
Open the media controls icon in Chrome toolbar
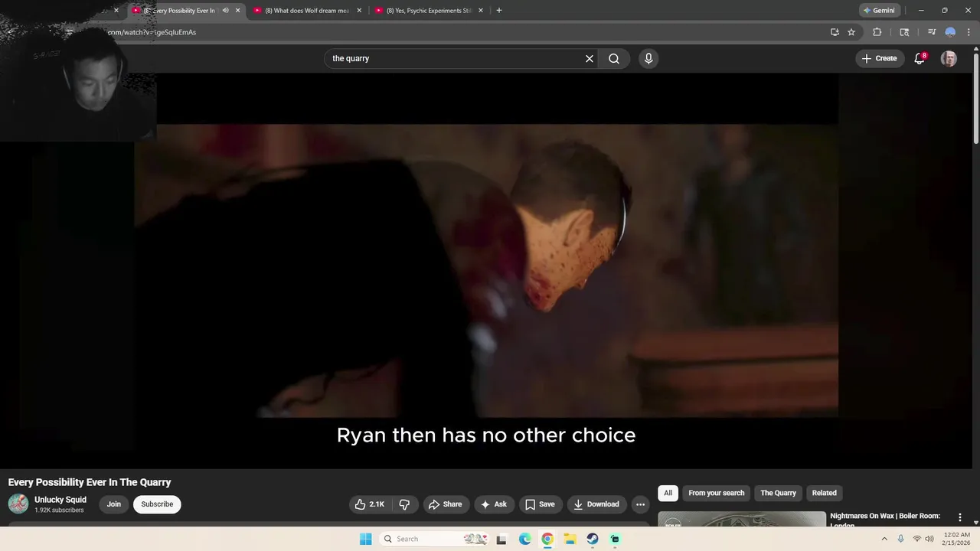(x=932, y=32)
